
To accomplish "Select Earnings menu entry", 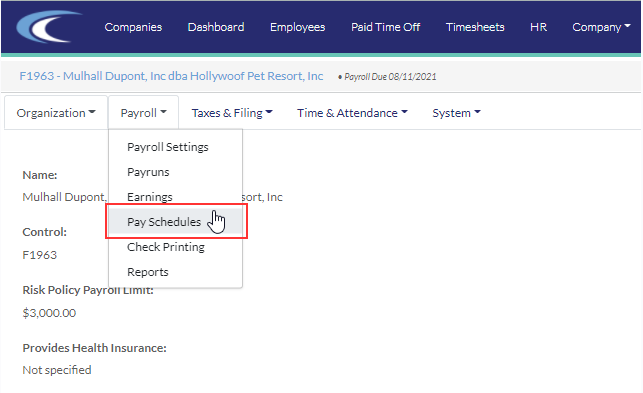I will (x=176, y=197).
